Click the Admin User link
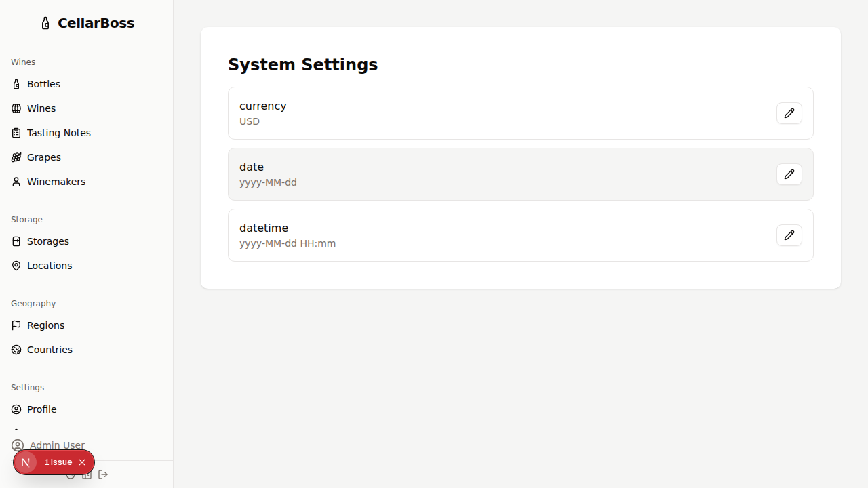The width and height of the screenshot is (868, 488). click(x=57, y=445)
